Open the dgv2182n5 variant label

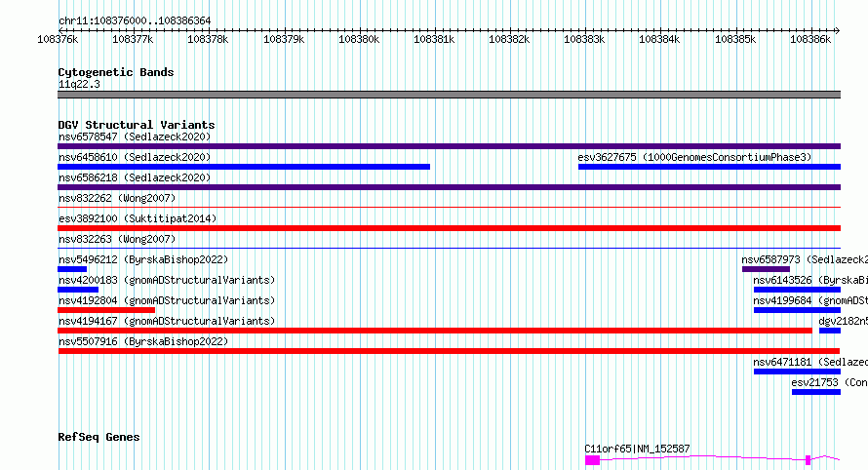(x=843, y=321)
